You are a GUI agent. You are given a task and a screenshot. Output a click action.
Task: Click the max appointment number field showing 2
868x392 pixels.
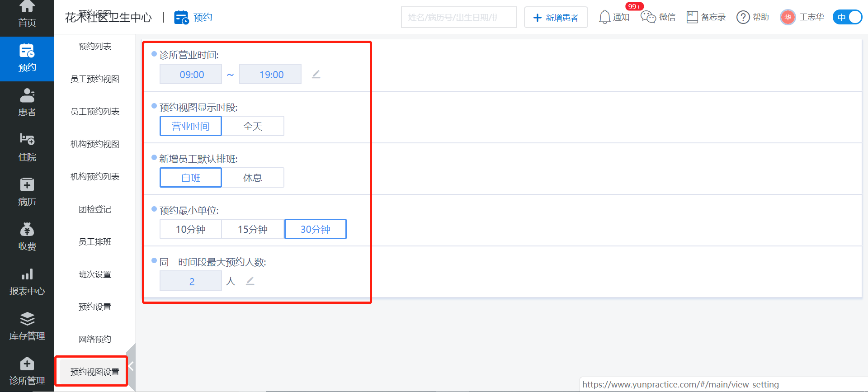point(191,281)
